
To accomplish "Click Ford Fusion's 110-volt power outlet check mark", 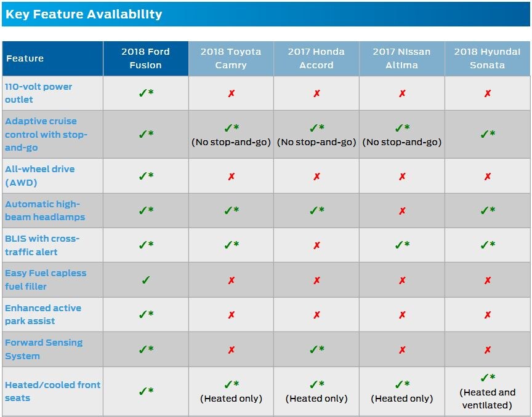I will coord(146,93).
